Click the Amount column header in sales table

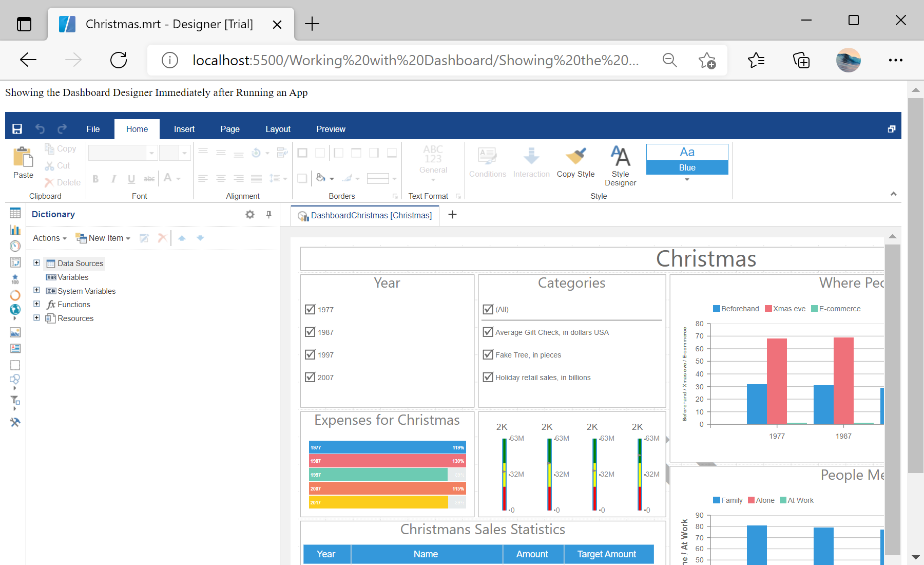click(532, 554)
